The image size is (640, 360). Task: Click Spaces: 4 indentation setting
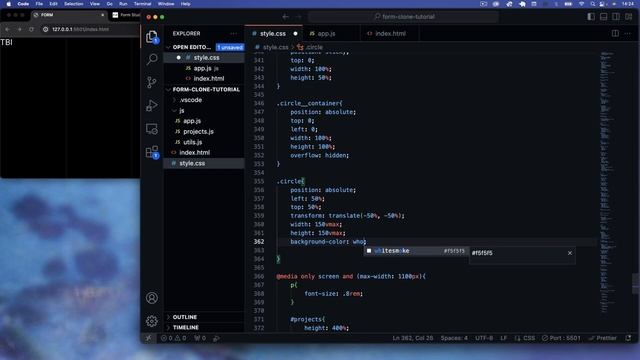(x=454, y=338)
